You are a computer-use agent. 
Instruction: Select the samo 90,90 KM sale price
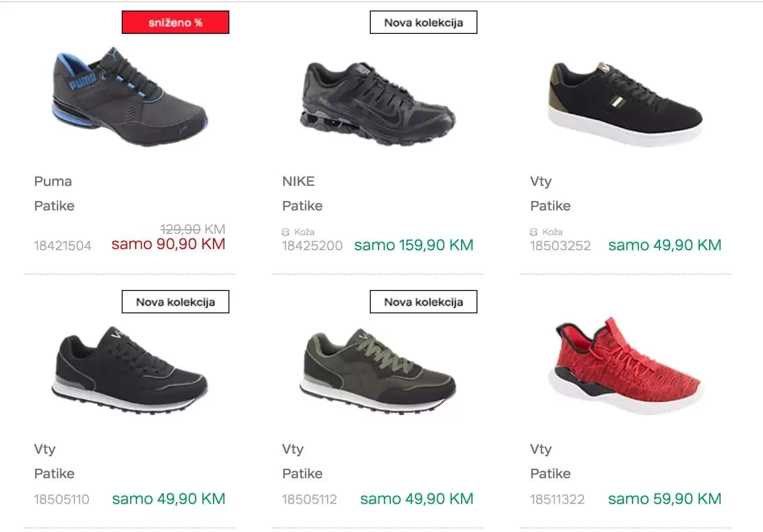tap(169, 244)
